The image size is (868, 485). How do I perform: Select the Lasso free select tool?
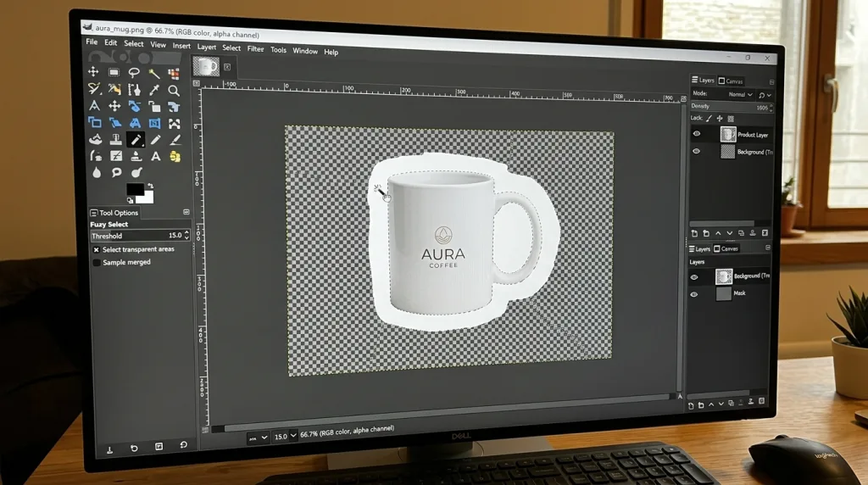134,73
